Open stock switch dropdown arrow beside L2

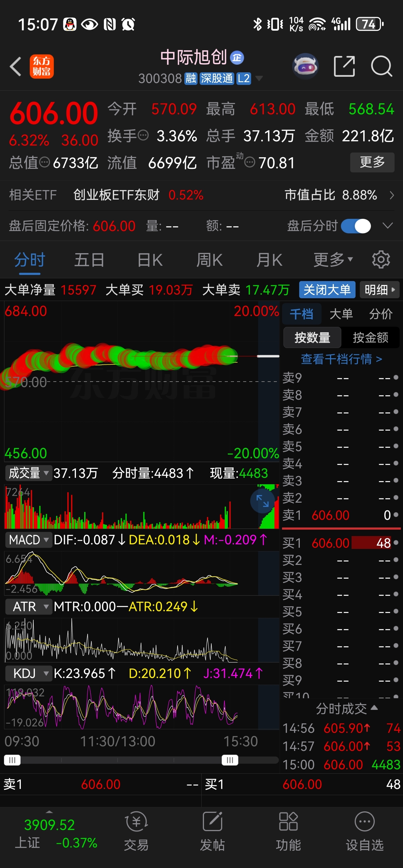[259, 78]
